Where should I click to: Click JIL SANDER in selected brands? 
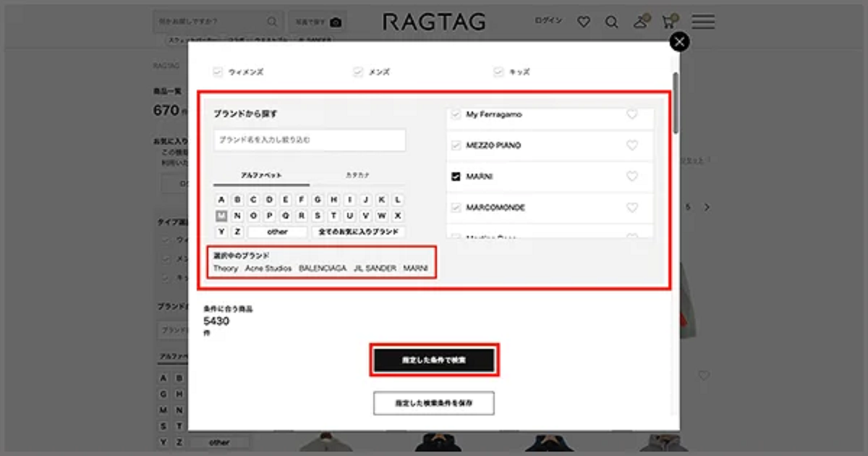coord(375,269)
